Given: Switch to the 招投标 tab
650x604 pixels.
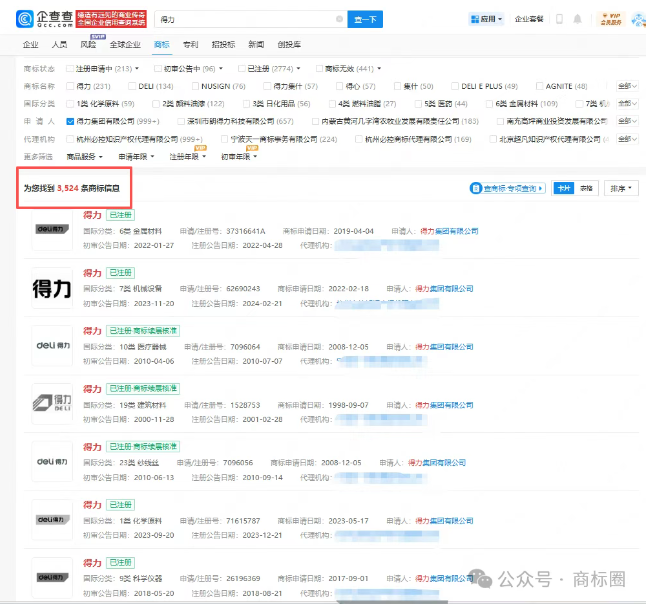Looking at the screenshot, I should pyautogui.click(x=223, y=45).
